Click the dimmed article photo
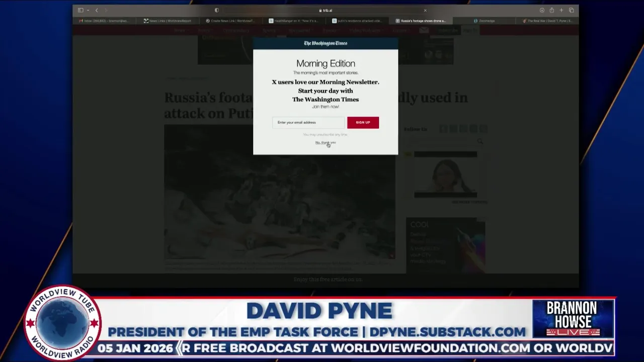The height and width of the screenshot is (362, 644). pyautogui.click(x=279, y=192)
